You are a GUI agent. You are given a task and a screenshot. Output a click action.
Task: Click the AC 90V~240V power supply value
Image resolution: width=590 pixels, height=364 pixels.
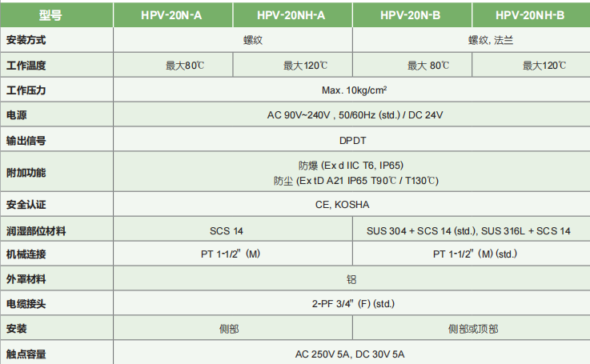click(351, 115)
